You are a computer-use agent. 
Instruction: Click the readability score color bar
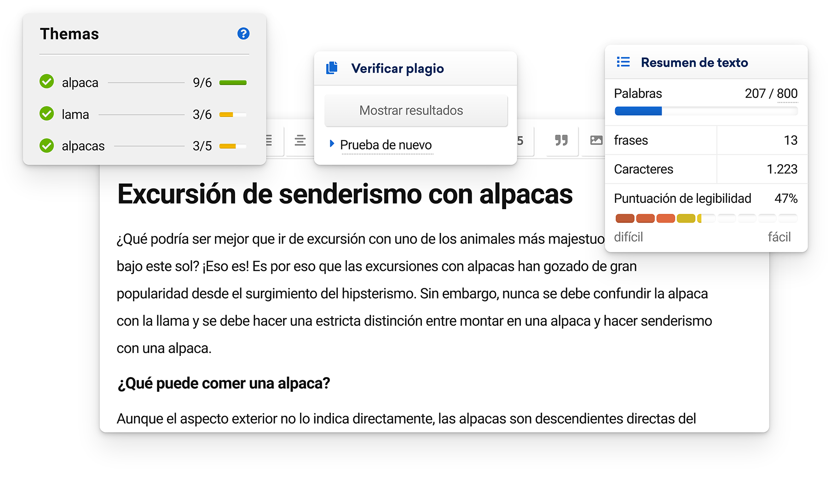click(705, 218)
